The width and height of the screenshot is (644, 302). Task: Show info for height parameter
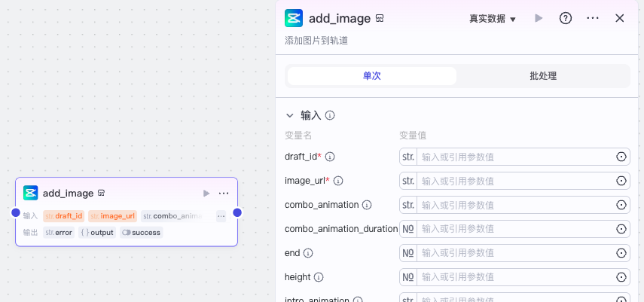click(x=319, y=277)
